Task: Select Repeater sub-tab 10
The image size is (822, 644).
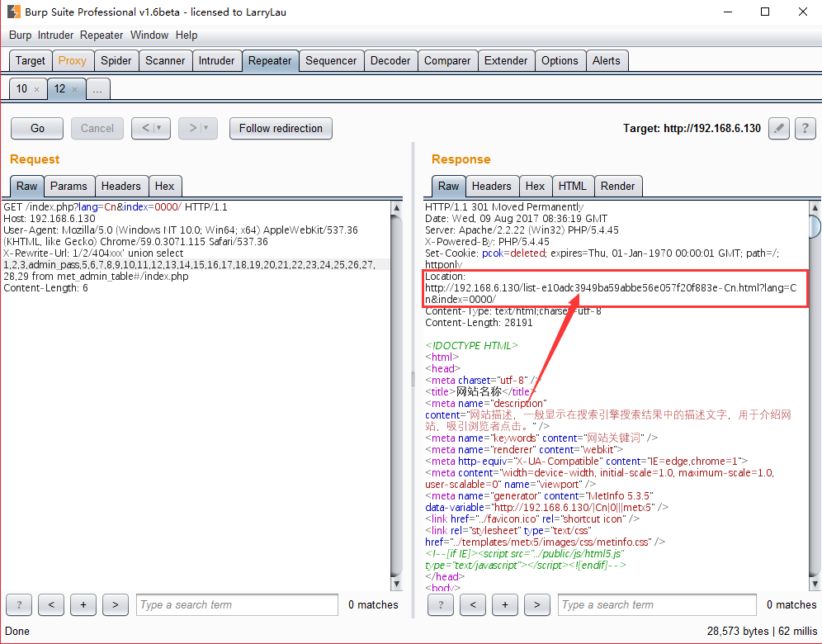Action: pos(22,88)
